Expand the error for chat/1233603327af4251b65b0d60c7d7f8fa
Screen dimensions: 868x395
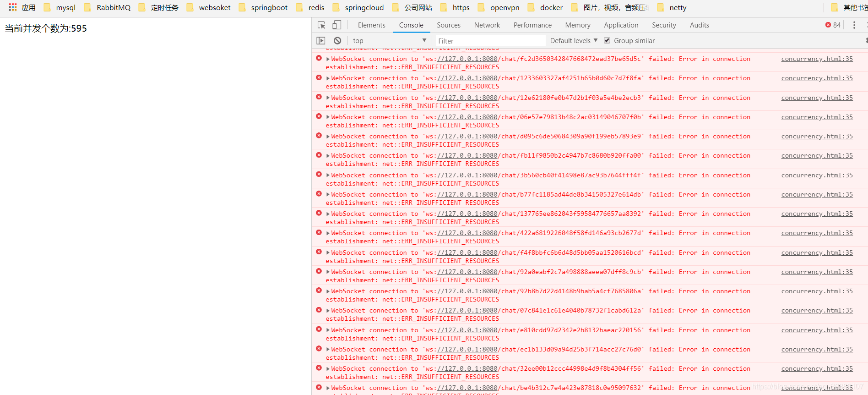tap(328, 78)
